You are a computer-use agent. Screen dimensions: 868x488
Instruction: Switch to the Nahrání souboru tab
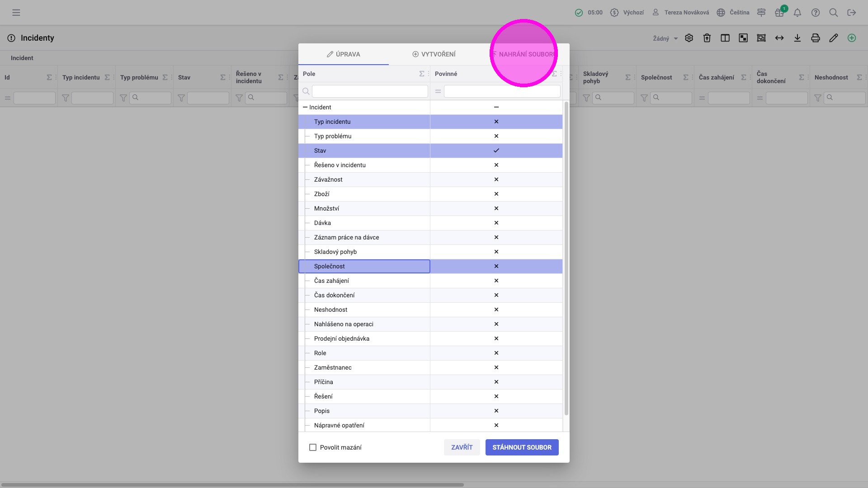point(524,54)
